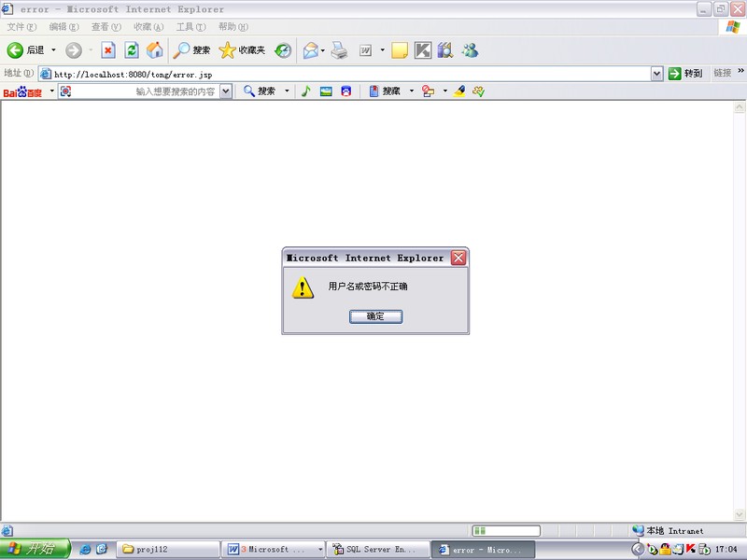Click the 确定 (OK) button in the dialog

376,316
